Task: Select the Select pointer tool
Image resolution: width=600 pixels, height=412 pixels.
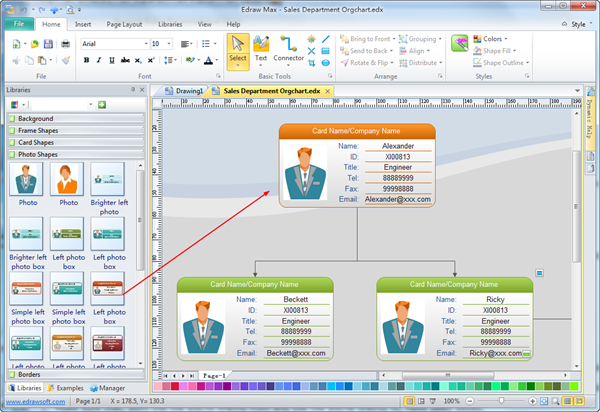Action: click(x=238, y=49)
